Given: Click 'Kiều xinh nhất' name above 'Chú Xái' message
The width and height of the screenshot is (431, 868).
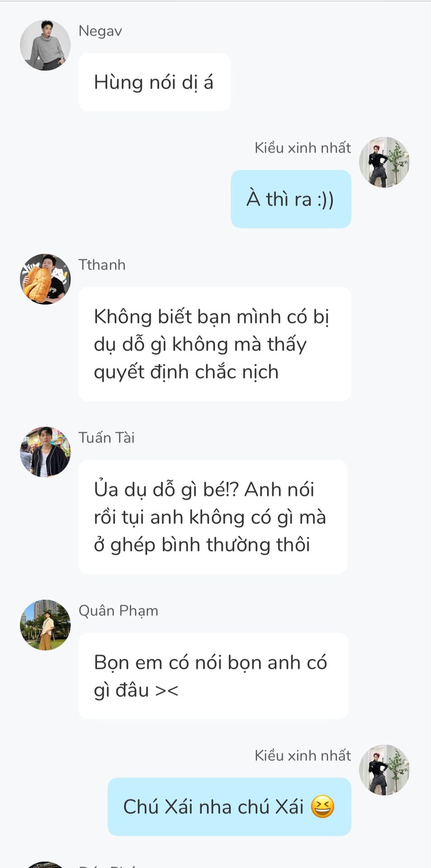Looking at the screenshot, I should tap(303, 755).
